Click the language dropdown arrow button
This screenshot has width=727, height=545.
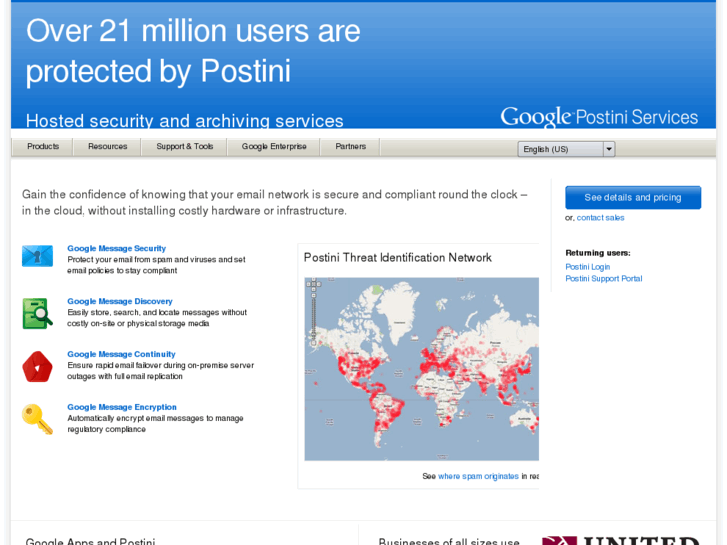point(609,149)
